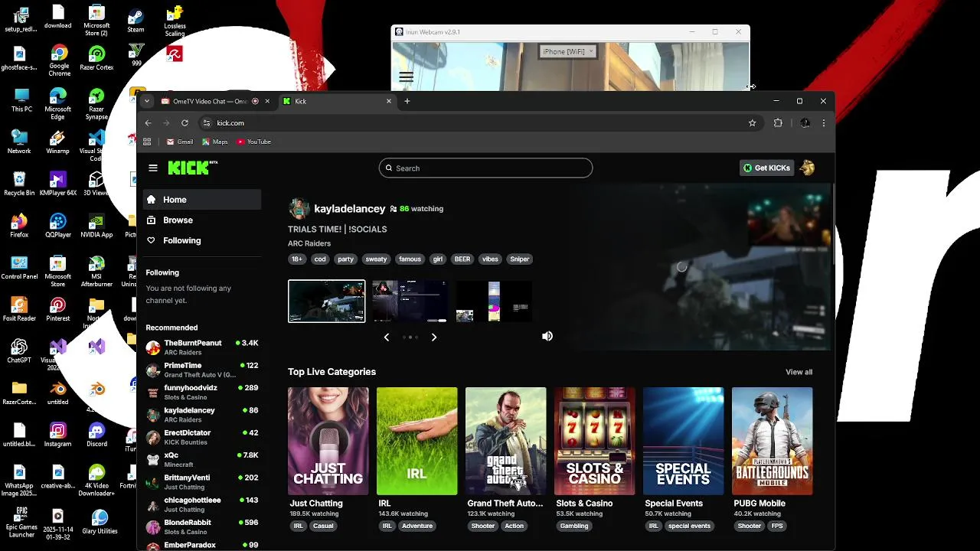Open IRL category card
Viewport: 980px width, 551px height.
click(x=416, y=441)
